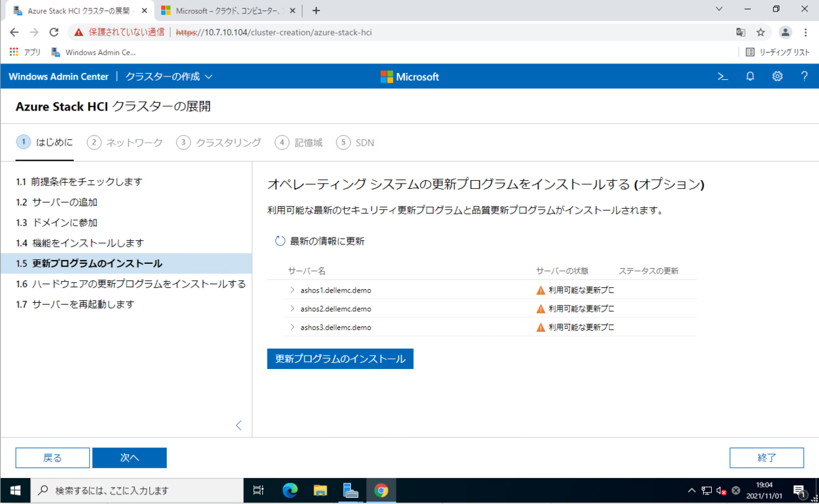Click the 次へ button
Image resolution: width=819 pixels, height=504 pixels.
[130, 458]
